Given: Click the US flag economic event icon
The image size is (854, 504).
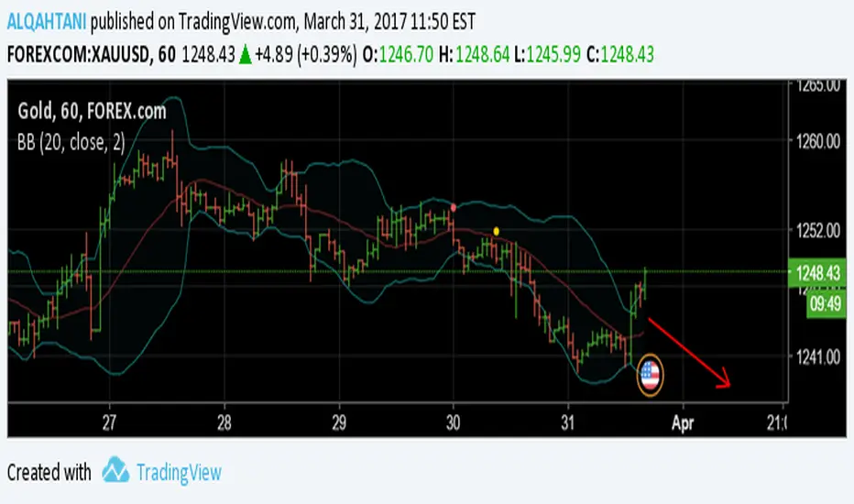Looking at the screenshot, I should 650,375.
